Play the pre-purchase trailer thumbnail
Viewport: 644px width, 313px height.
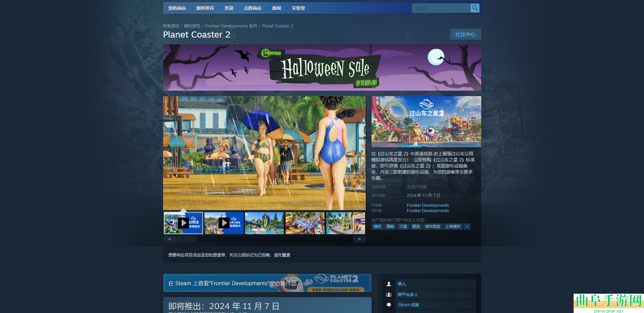coord(224,223)
